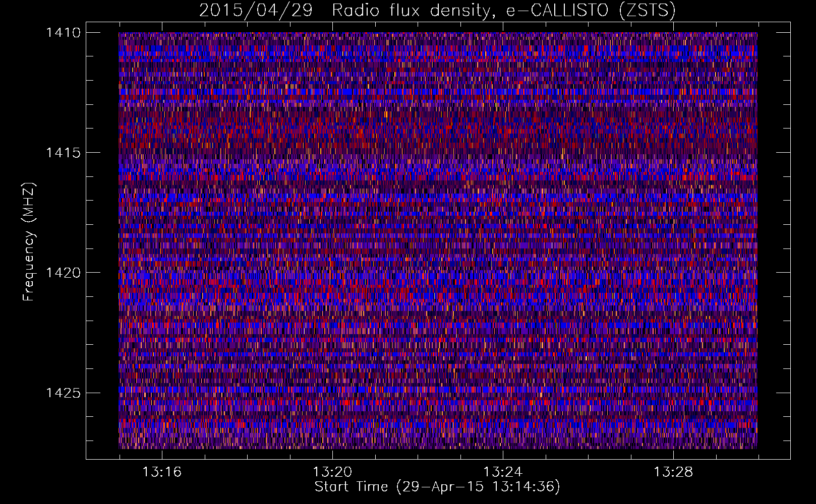Click the 13:24 time tick label

coord(502,472)
